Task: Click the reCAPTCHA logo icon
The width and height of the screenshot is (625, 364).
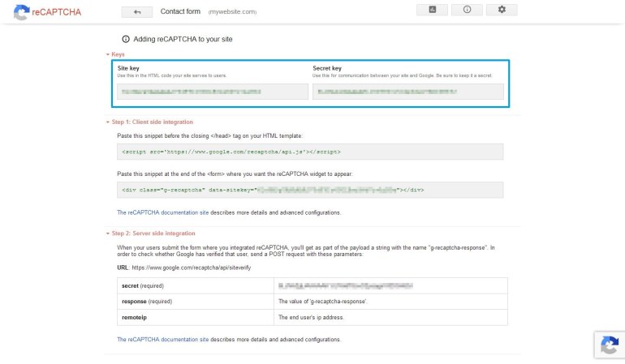Action: (21, 12)
